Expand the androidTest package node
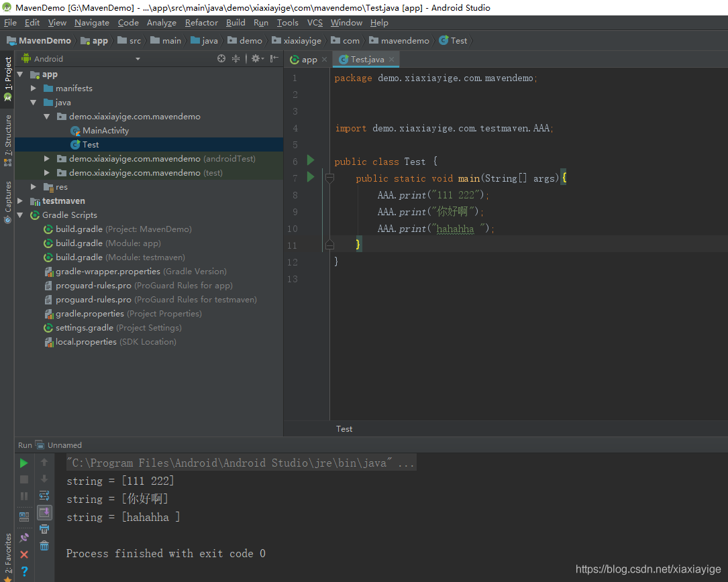The width and height of the screenshot is (728, 582). (x=47, y=159)
